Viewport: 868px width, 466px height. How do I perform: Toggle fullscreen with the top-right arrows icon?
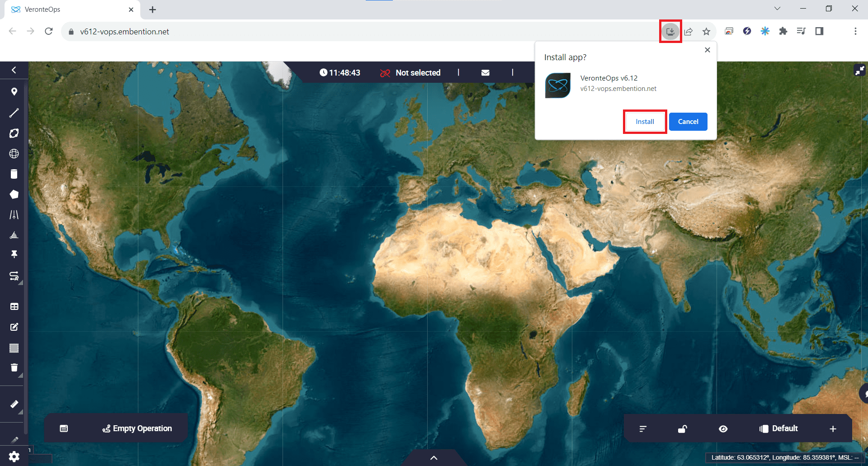coord(859,71)
